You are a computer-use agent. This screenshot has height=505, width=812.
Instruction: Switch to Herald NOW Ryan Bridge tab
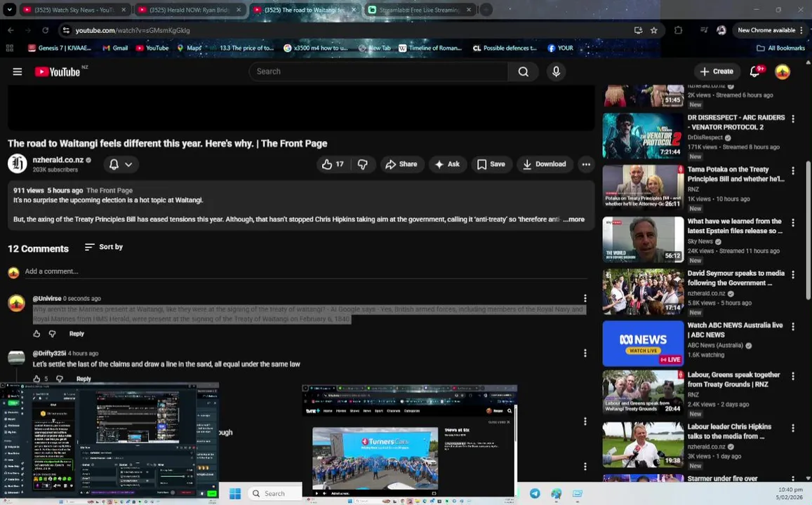click(190, 10)
